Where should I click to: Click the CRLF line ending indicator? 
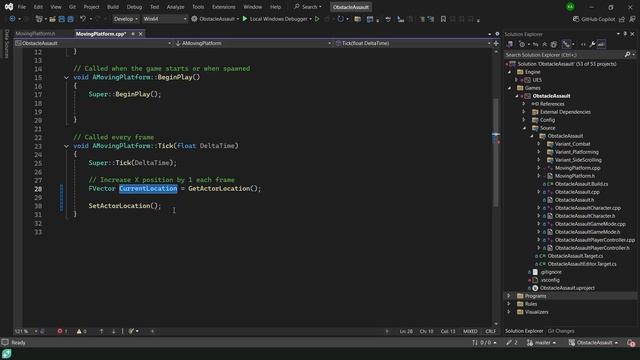point(490,331)
